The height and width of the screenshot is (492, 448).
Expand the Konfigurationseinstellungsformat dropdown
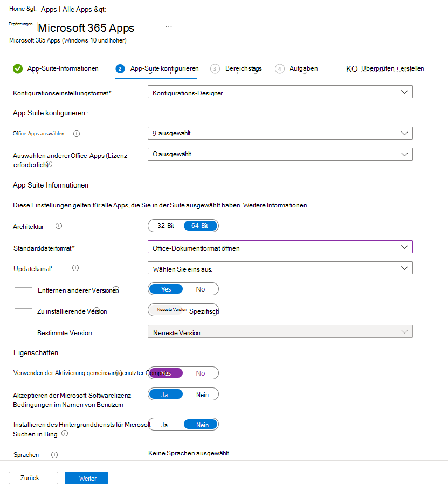click(280, 93)
